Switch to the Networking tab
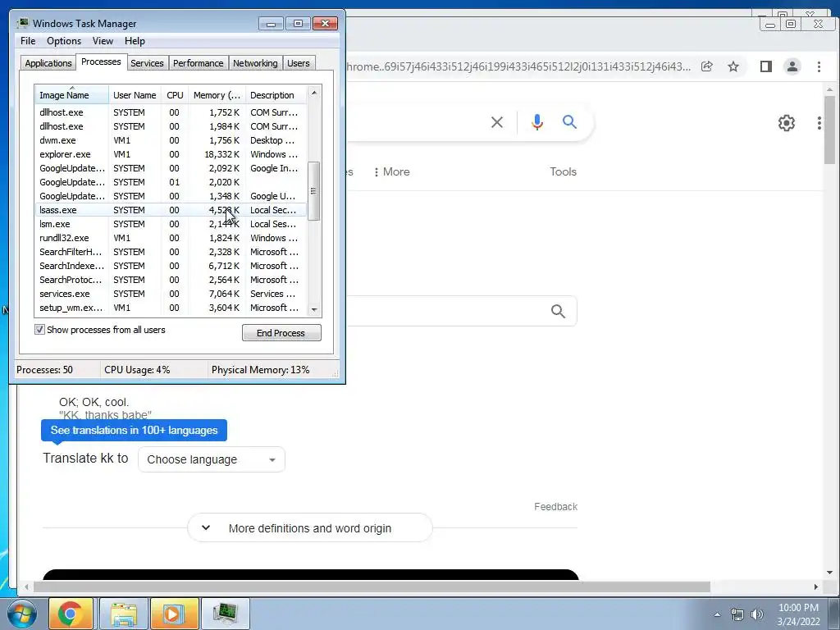840x630 pixels. coord(255,63)
